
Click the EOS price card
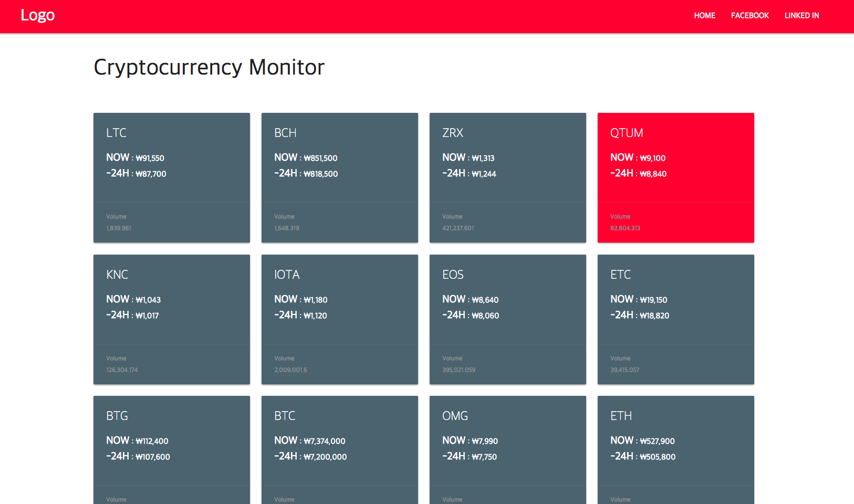tap(507, 319)
